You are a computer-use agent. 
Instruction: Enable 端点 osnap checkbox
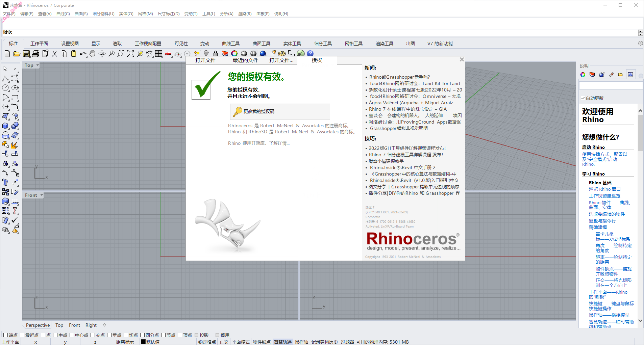[x=5, y=335]
